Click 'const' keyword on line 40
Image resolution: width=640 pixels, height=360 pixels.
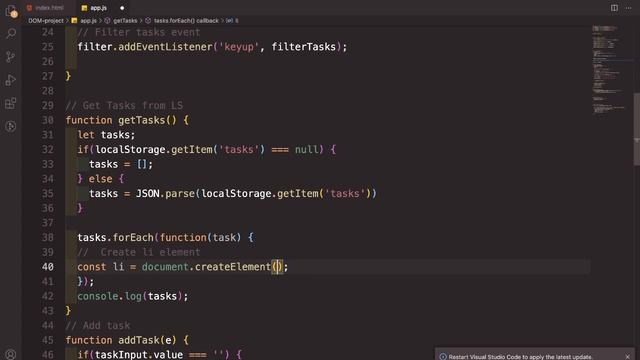[x=92, y=267]
